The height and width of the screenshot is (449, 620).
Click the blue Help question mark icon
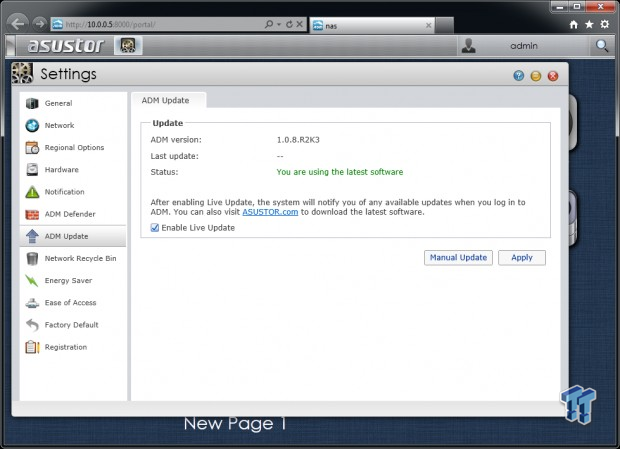tap(518, 76)
